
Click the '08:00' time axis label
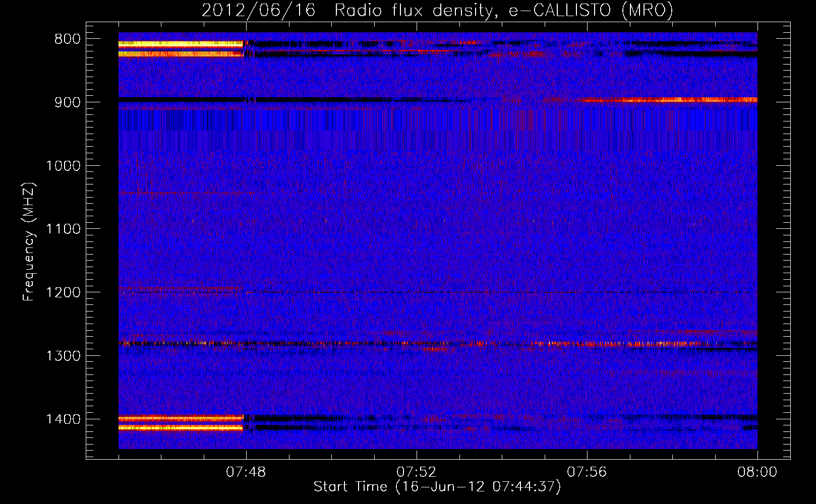pyautogui.click(x=757, y=472)
